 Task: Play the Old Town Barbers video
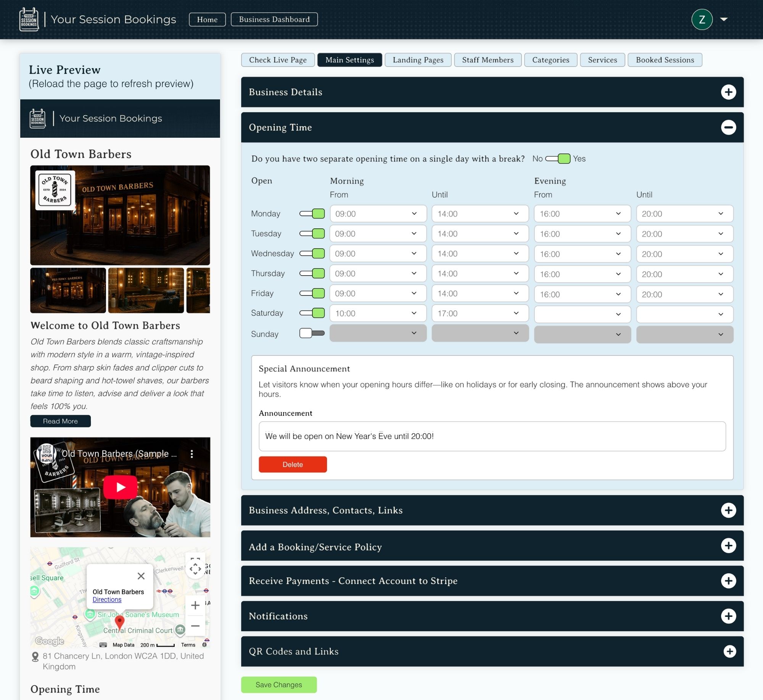tap(120, 487)
